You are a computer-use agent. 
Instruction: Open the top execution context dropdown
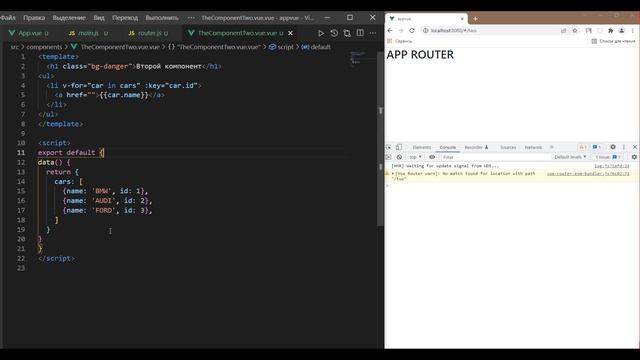(x=416, y=157)
